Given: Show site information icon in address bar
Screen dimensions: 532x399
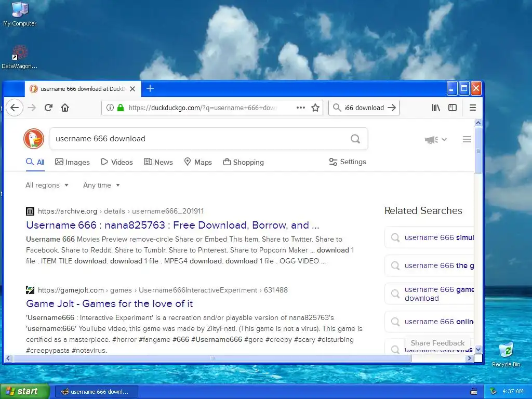Looking at the screenshot, I should 110,108.
